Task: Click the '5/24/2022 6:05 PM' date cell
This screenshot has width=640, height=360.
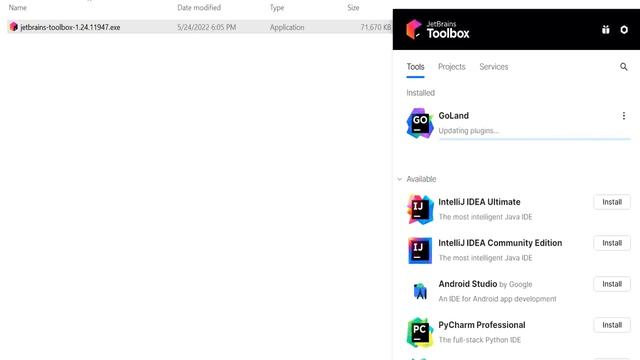Action: 207,27
